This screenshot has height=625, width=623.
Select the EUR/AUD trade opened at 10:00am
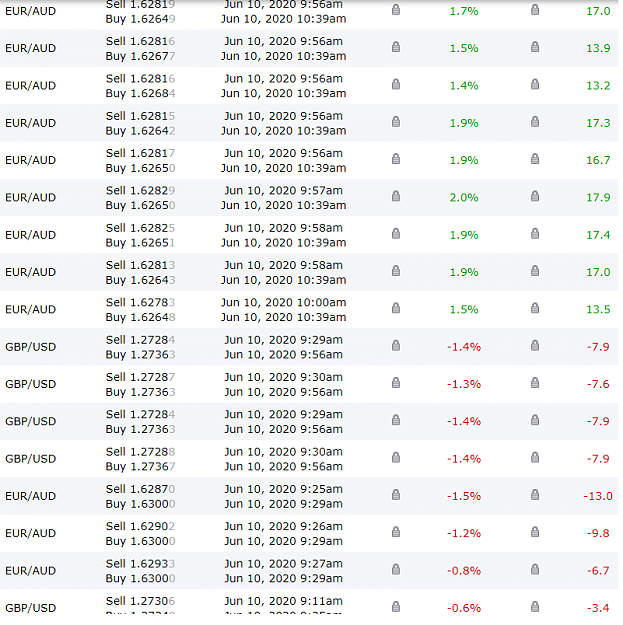click(309, 309)
